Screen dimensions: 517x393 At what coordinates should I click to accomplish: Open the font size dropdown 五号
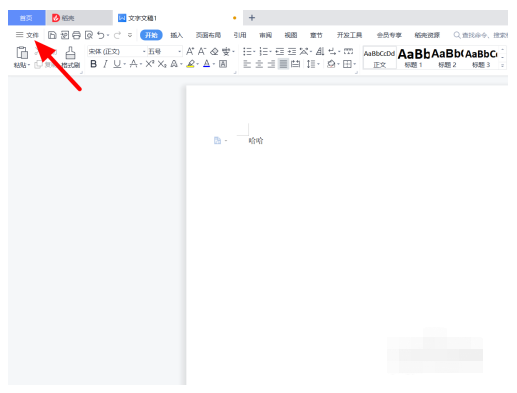click(165, 51)
